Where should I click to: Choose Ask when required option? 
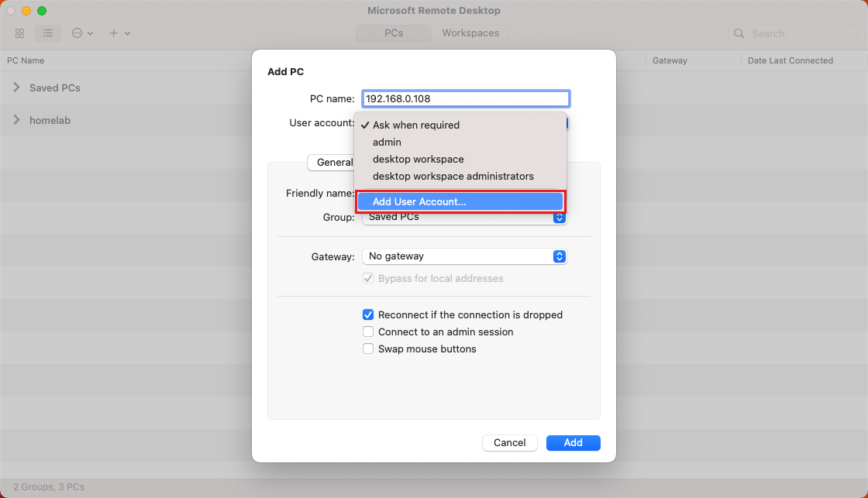460,125
